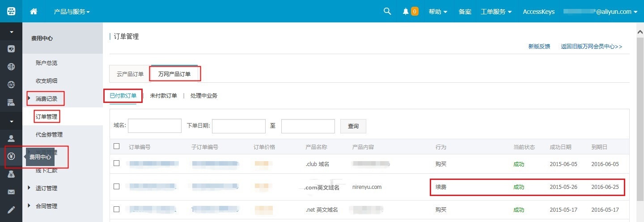Image resolution: width=644 pixels, height=222 pixels.
Task: Click the user account icon in sidebar
Action: click(x=11, y=138)
